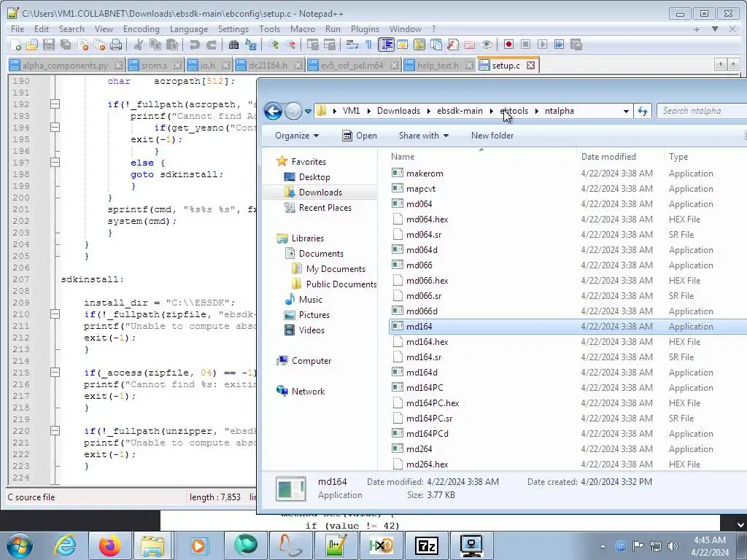Click the New folder button
747x560 pixels.
click(x=492, y=135)
